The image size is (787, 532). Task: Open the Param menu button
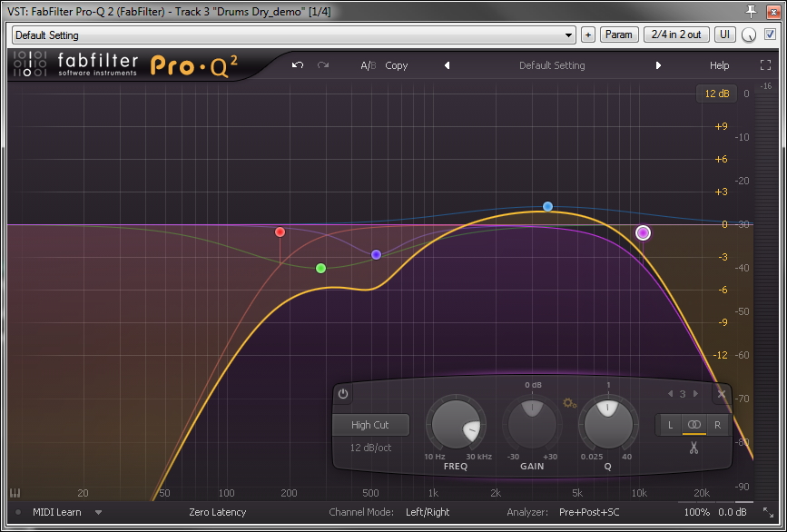pyautogui.click(x=619, y=34)
